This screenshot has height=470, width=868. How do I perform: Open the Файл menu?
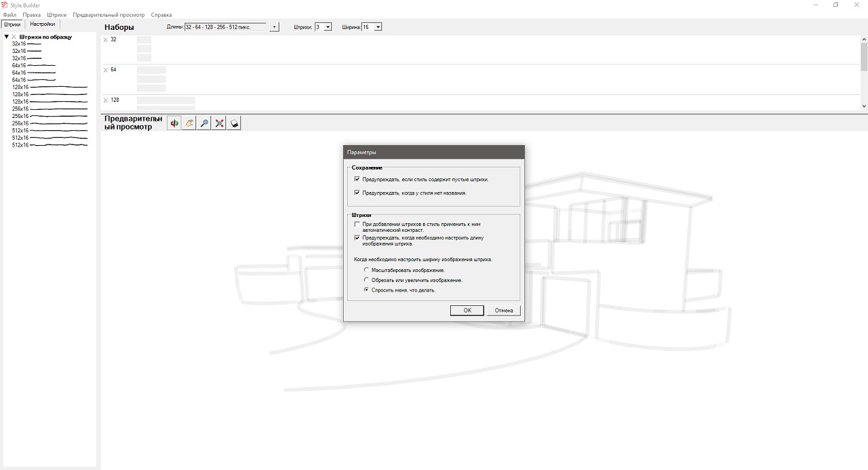point(9,15)
